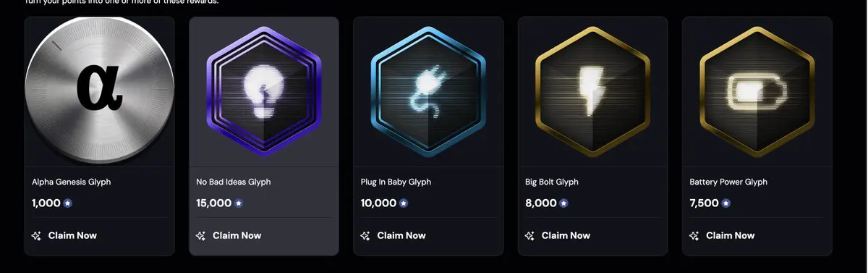Open the gold lightning bolt glyph
This screenshot has width=868, height=273.
pos(592,91)
